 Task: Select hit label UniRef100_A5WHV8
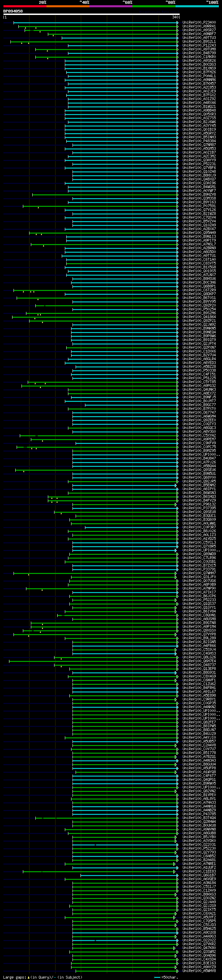[199, 971]
